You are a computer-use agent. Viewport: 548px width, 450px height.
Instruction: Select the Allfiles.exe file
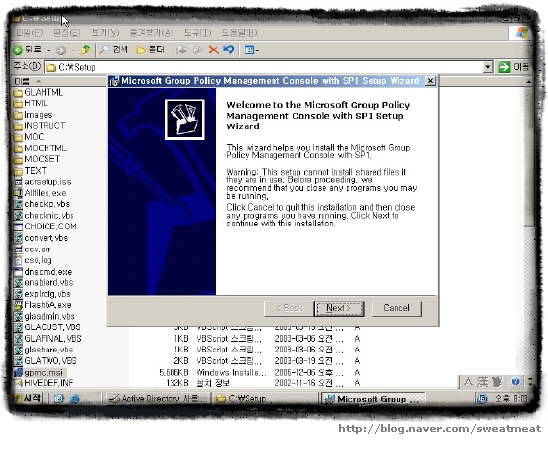point(40,193)
